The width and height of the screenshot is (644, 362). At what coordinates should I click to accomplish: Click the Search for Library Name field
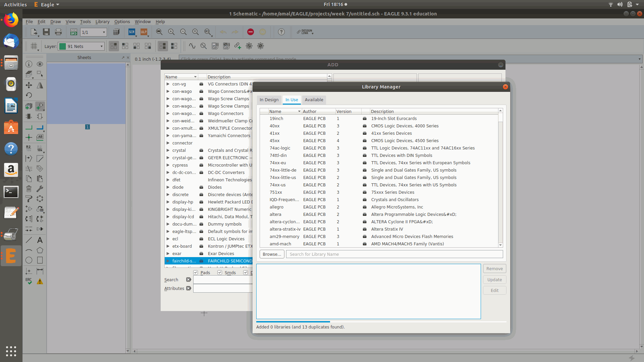pyautogui.click(x=394, y=254)
